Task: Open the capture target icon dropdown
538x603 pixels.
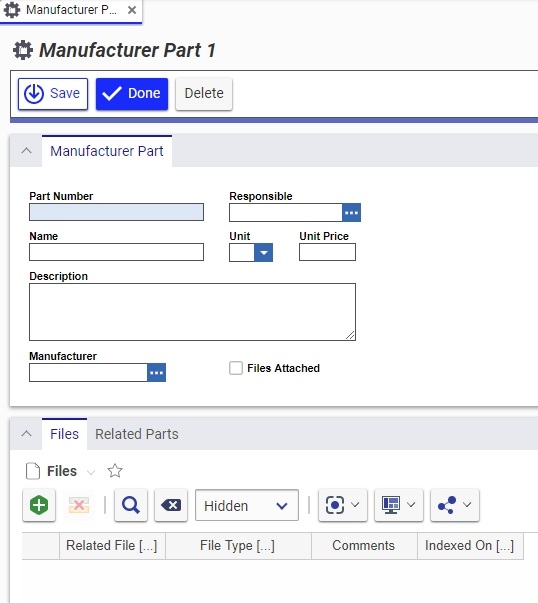Action: coord(343,505)
